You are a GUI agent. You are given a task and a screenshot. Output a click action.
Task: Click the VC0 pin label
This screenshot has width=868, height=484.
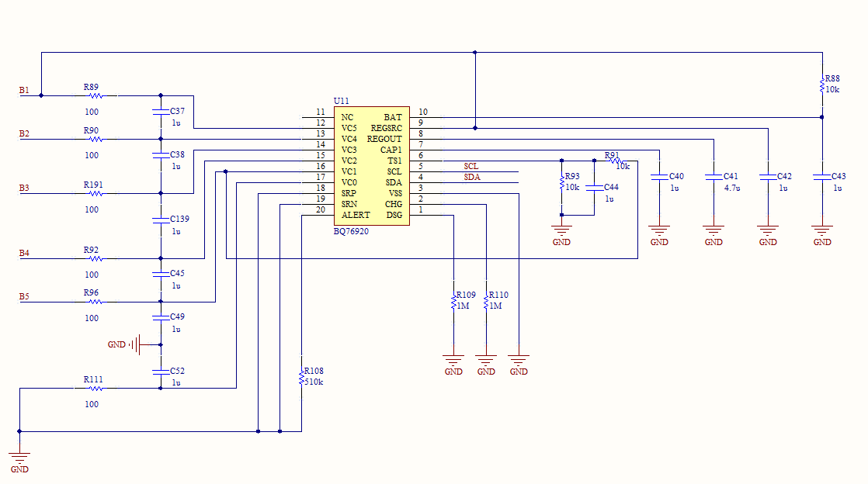click(349, 182)
